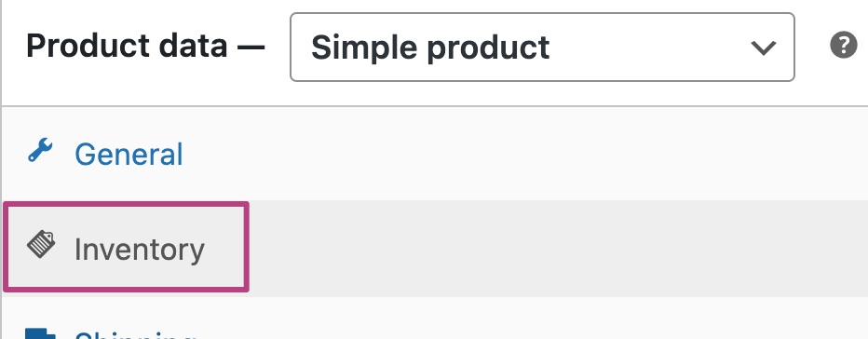Click the wrench icon beside General
Image resolution: width=868 pixels, height=339 pixels.
[x=40, y=151]
